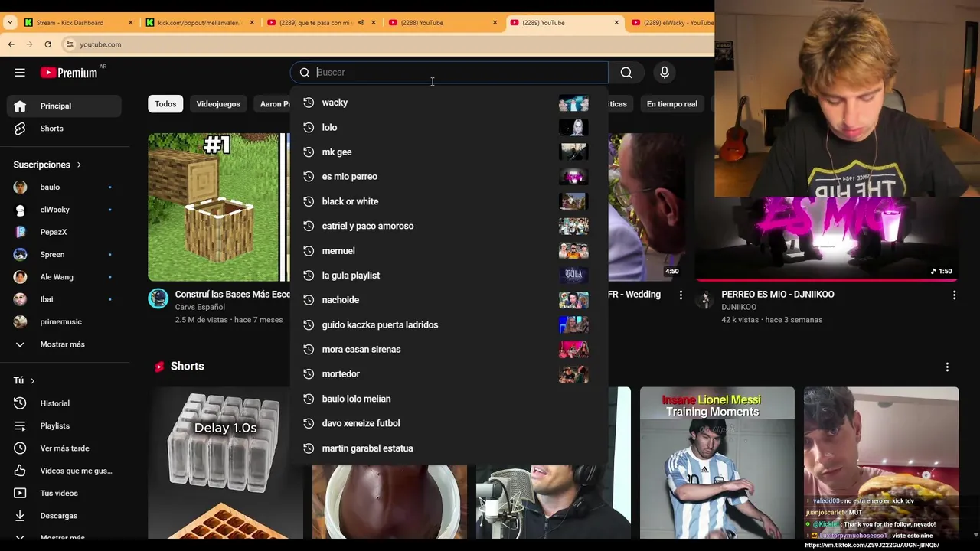Select 'es mio perreo' search suggestion
The image size is (980, 551).
tap(449, 177)
